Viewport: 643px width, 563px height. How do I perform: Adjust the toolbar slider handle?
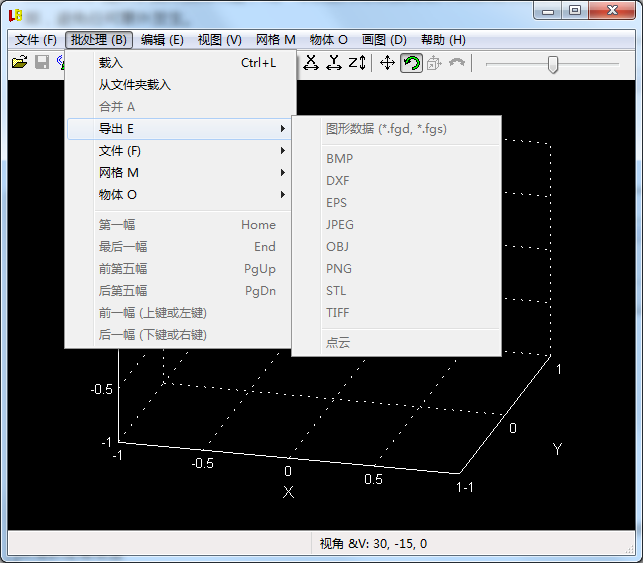coord(553,64)
